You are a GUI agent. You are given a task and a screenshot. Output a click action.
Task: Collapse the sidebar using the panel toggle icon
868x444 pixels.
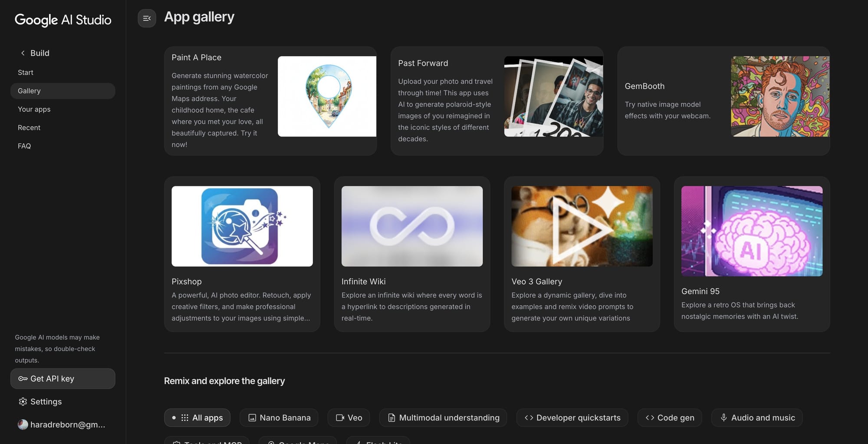147,18
